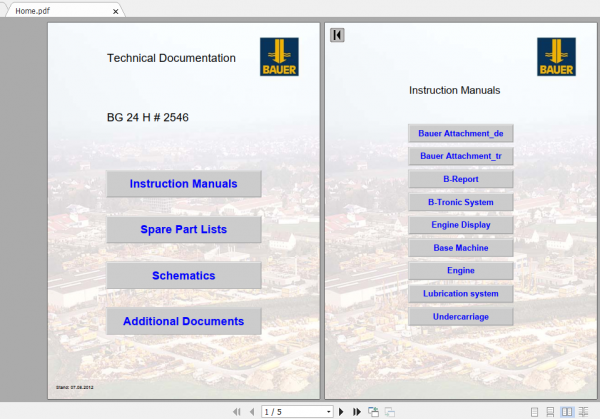Open Lubrication system manual

[461, 293]
